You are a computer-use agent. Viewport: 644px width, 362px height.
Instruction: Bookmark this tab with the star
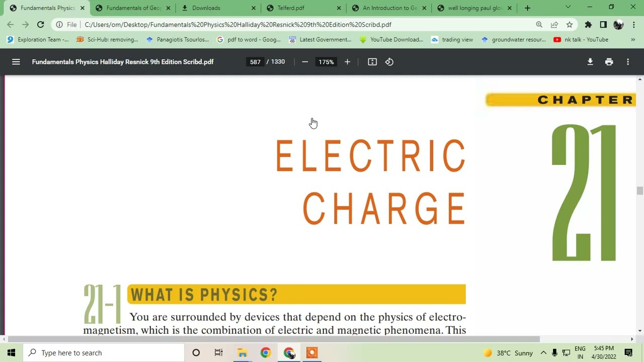pos(570,24)
